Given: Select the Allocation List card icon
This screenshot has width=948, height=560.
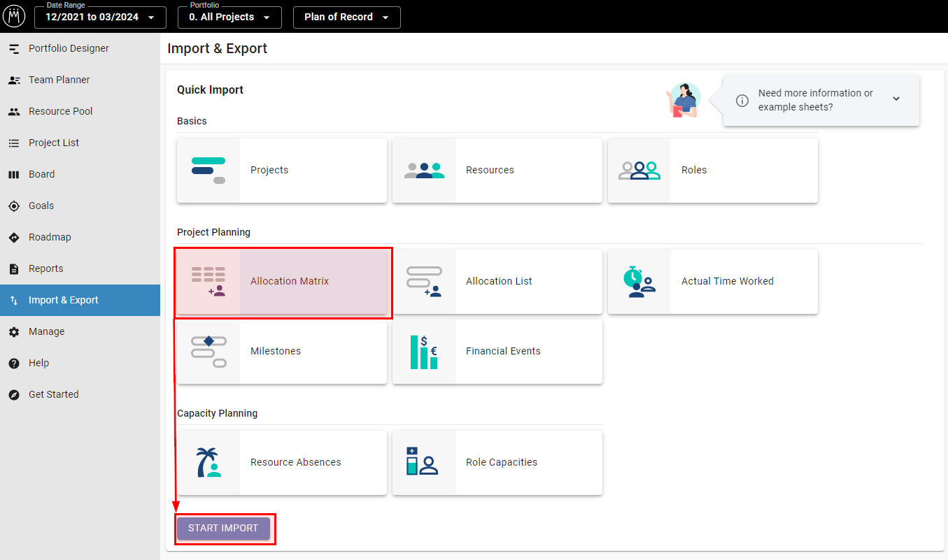Looking at the screenshot, I should click(424, 282).
